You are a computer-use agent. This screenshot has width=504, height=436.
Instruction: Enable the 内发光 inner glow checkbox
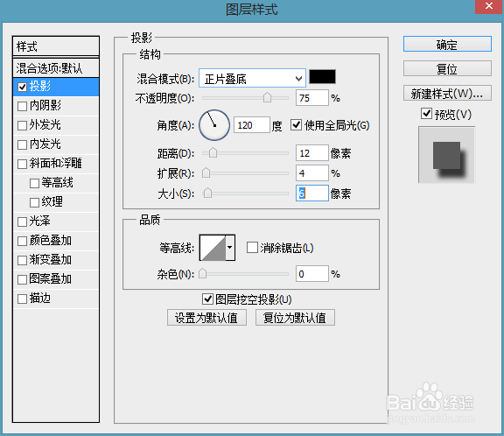coord(22,145)
